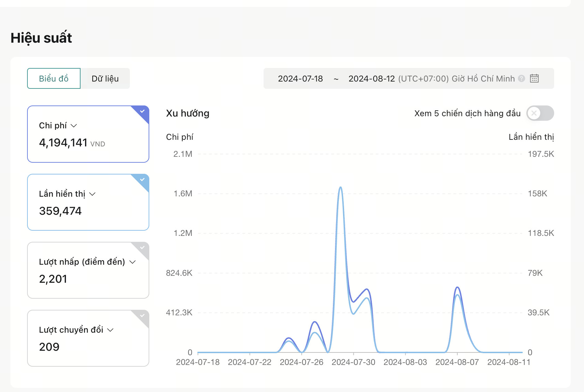Expand the Lần hiển thị metric dropdown arrow

pyautogui.click(x=92, y=194)
